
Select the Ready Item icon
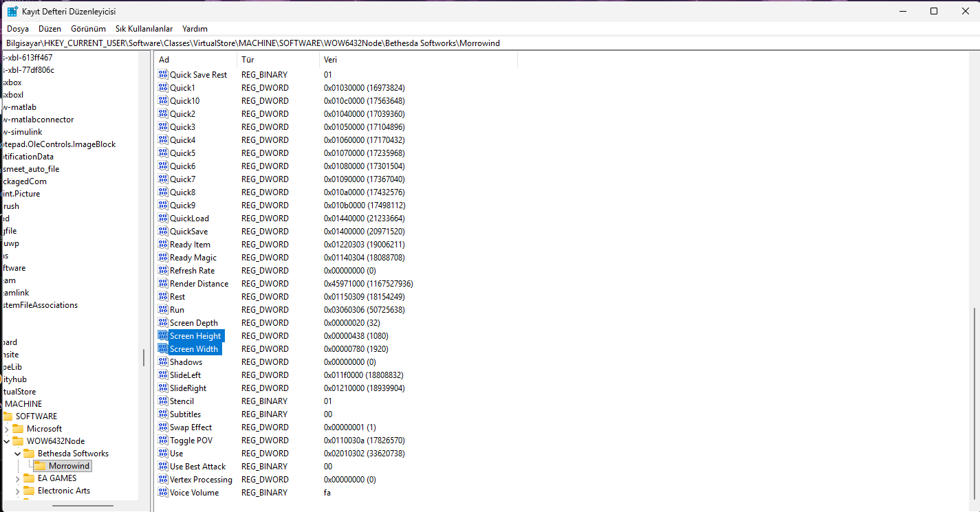(163, 244)
